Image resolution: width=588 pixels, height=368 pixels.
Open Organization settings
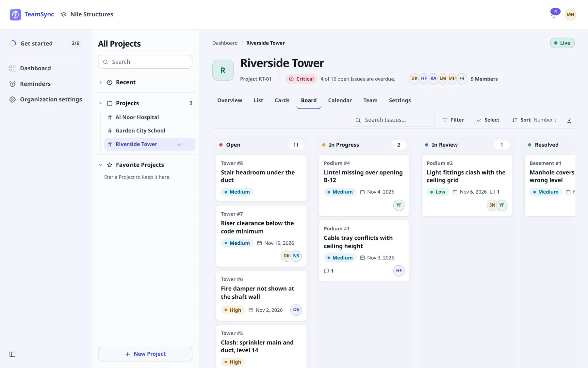point(46,99)
